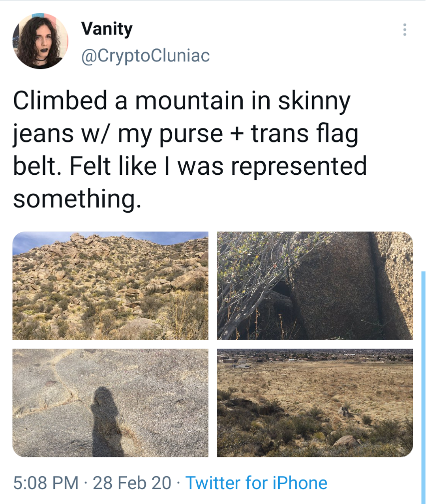Select the tweet text starting "Climbed a mountain"
The image size is (426, 504).
(190, 150)
